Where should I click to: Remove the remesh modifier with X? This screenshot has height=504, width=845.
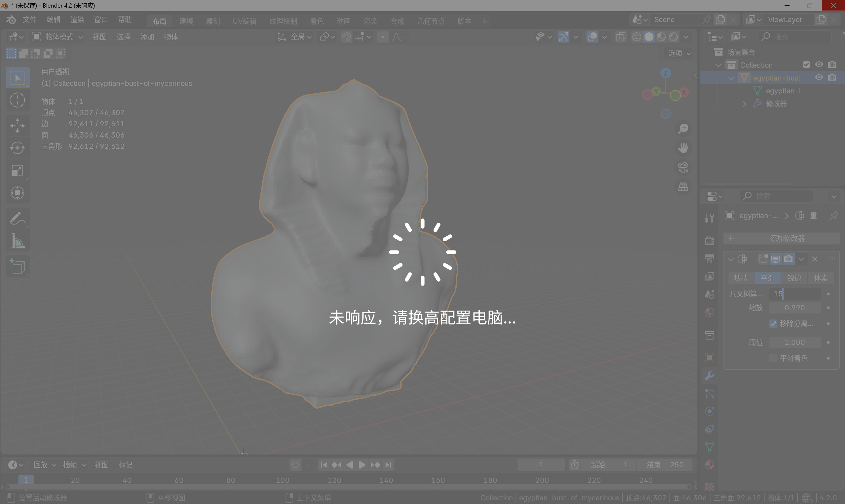tap(815, 259)
